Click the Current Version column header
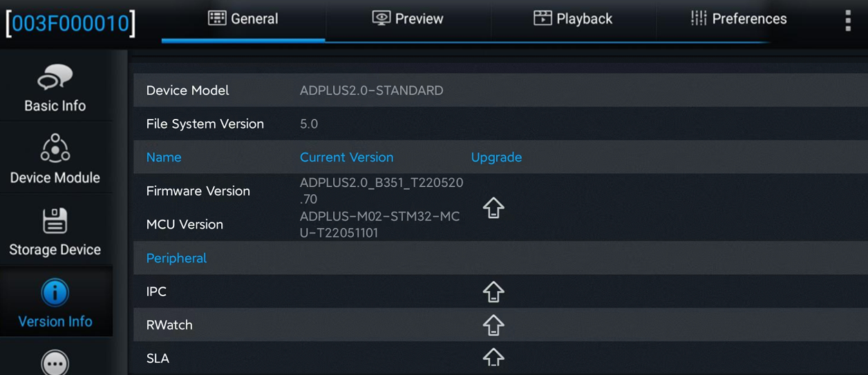Screen dimensions: 868x375 coord(346,157)
